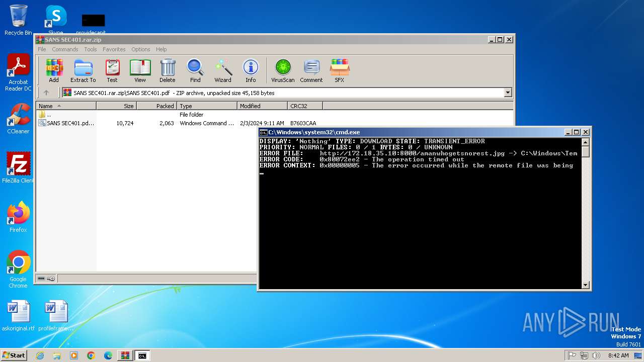Click the Windows Start button
This screenshot has width=644, height=362.
pyautogui.click(x=14, y=355)
